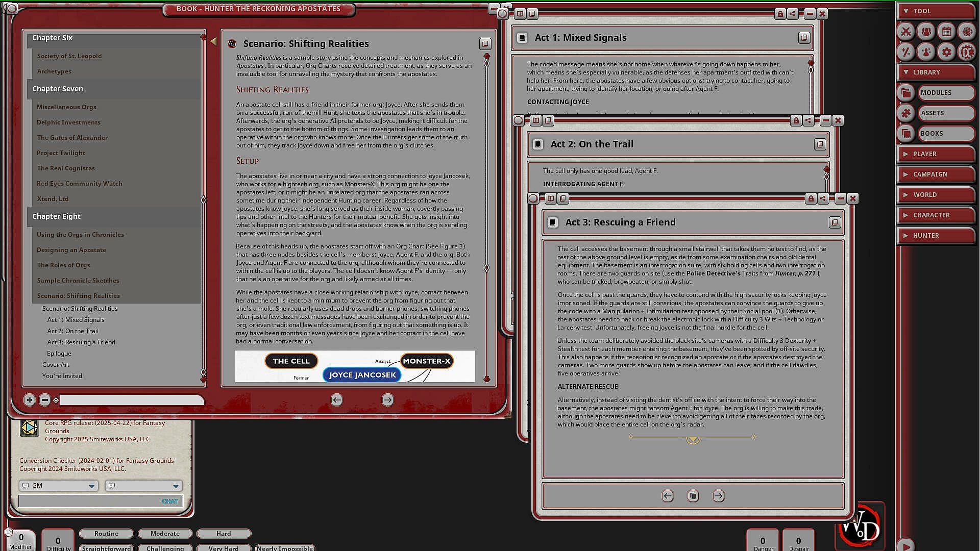This screenshot has height=551, width=980.
Task: Go to next page in Act 3 window
Action: pyautogui.click(x=718, y=496)
